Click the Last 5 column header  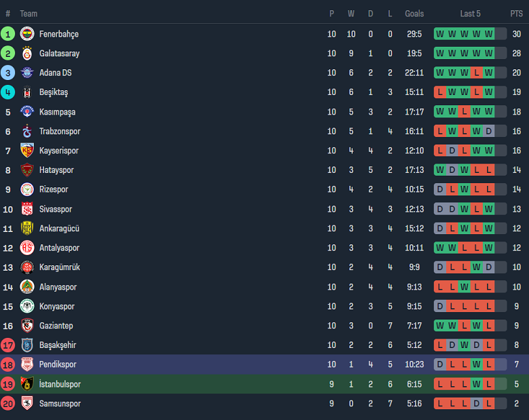click(x=470, y=14)
